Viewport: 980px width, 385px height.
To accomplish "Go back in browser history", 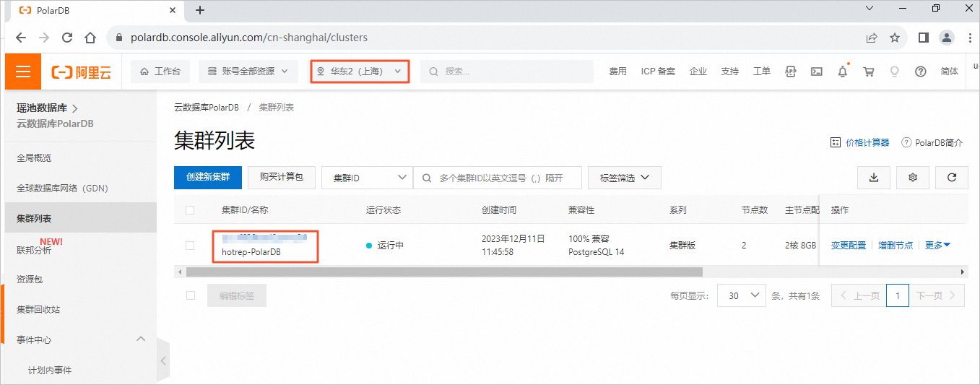I will coord(21,38).
